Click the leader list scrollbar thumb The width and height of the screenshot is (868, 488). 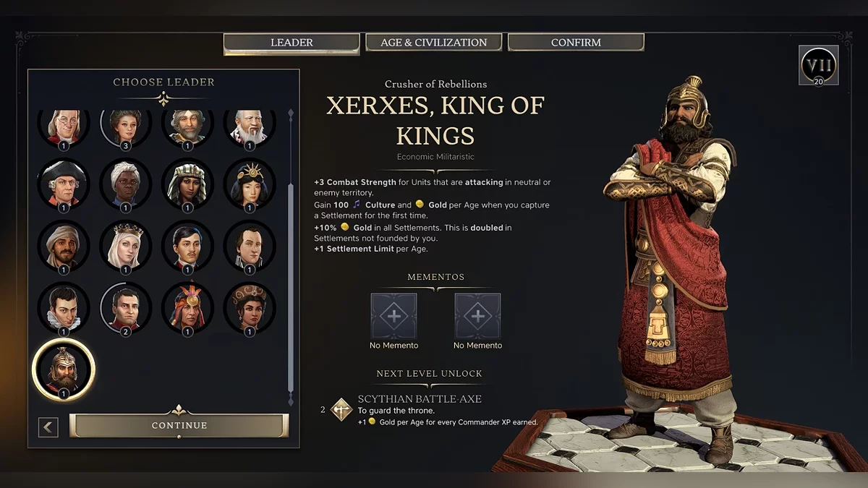coord(291,289)
